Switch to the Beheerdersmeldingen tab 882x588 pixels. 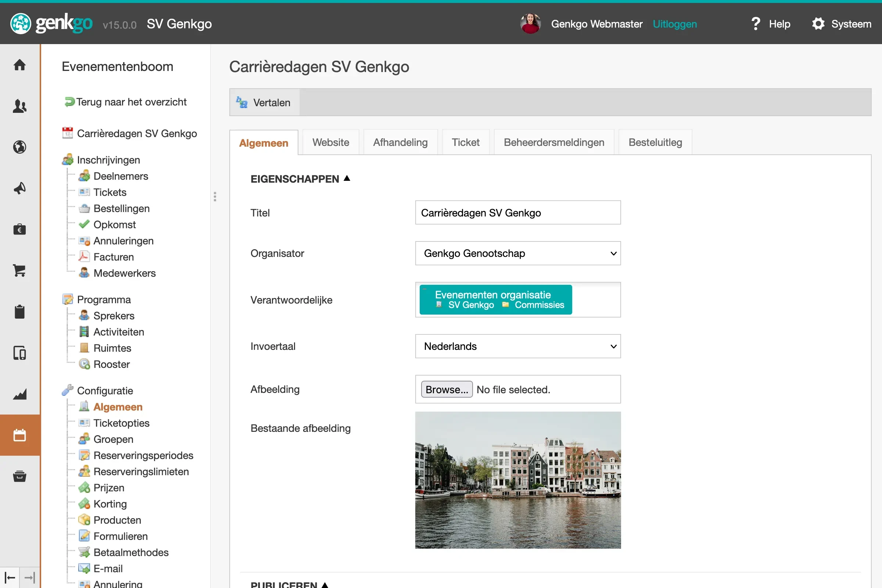pos(553,143)
